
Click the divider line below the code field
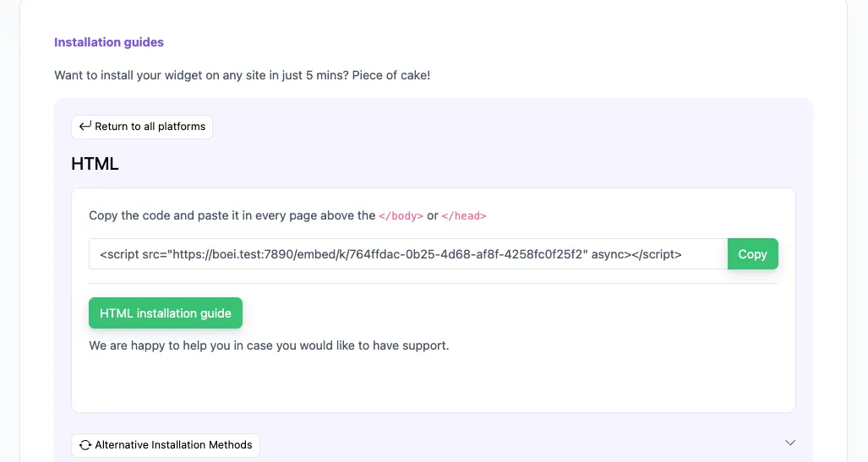(433, 283)
